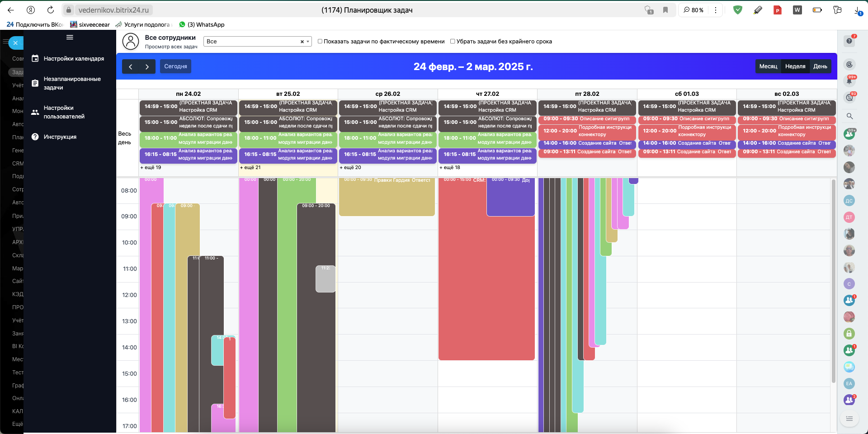Enable hiding tasks without deadline
Screen dimensions: 868x434
tap(453, 42)
